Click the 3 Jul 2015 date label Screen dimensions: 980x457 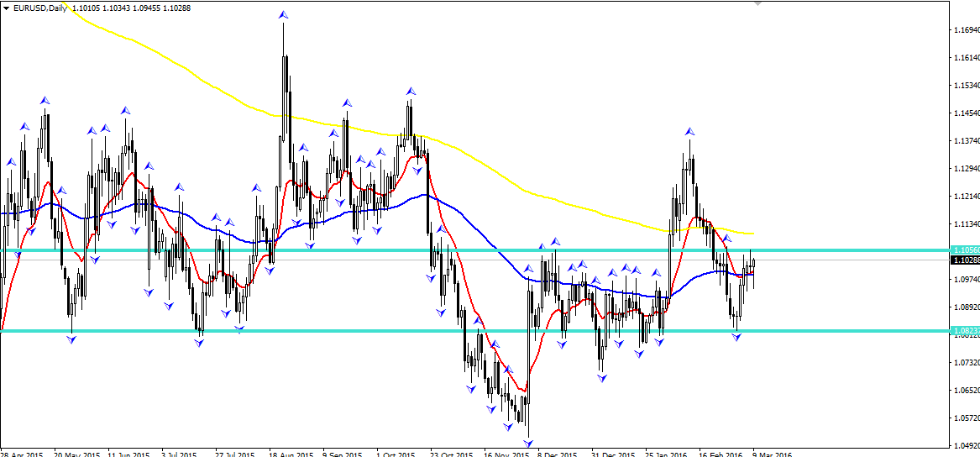[x=180, y=454]
